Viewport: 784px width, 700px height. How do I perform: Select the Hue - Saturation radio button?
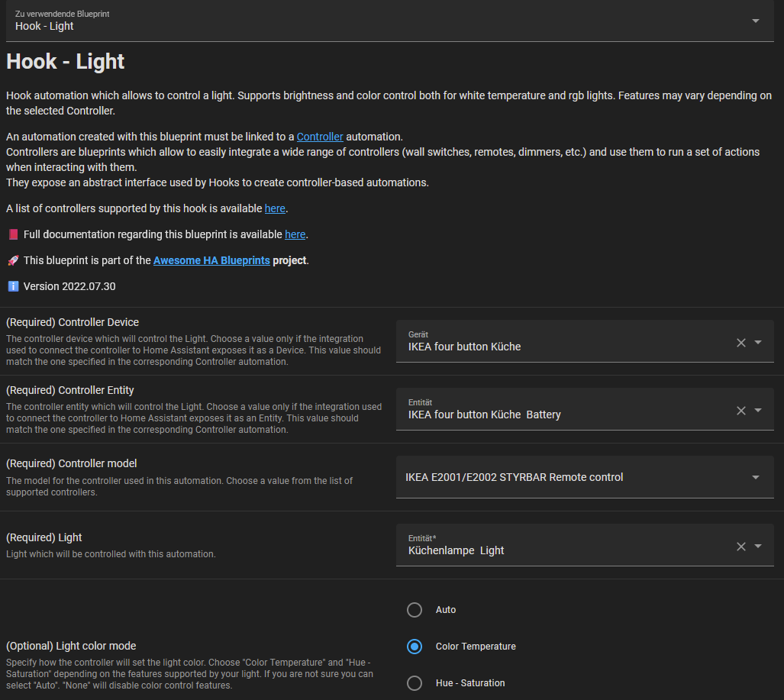tap(415, 683)
